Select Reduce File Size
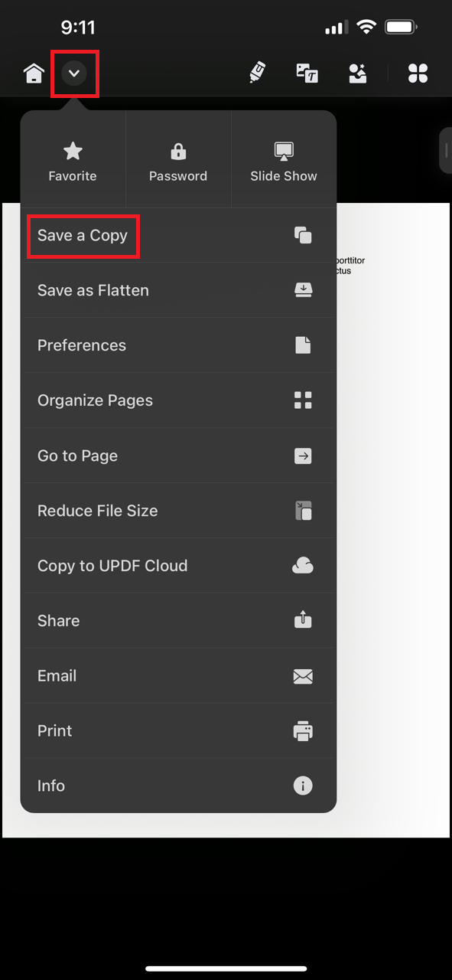Screen dimensions: 452x980 pos(177,511)
